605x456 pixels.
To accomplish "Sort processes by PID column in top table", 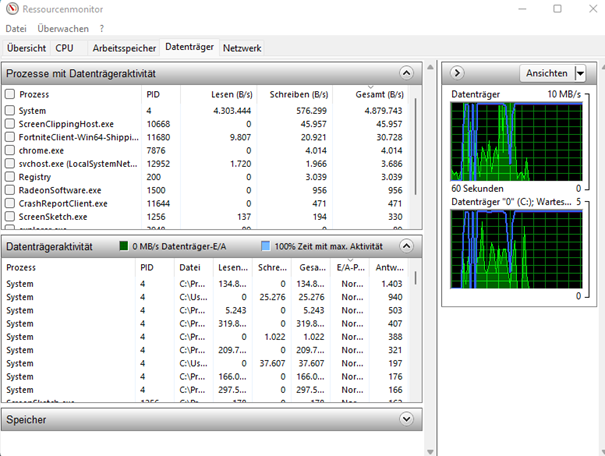I will pyautogui.click(x=161, y=95).
